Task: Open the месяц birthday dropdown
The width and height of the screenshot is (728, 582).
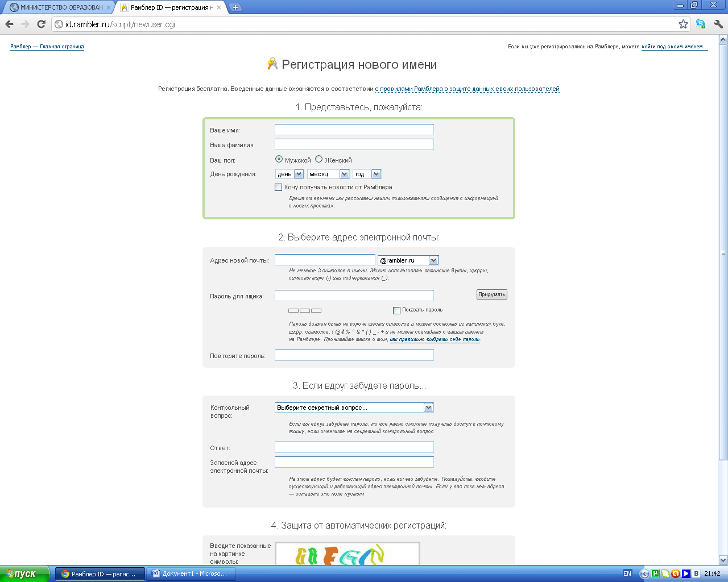Action: click(x=328, y=174)
